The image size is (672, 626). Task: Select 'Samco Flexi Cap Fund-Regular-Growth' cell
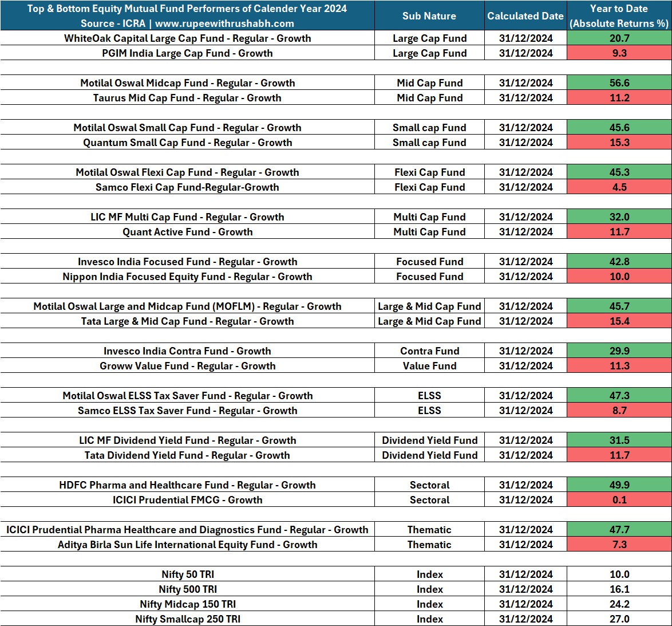pyautogui.click(x=187, y=187)
